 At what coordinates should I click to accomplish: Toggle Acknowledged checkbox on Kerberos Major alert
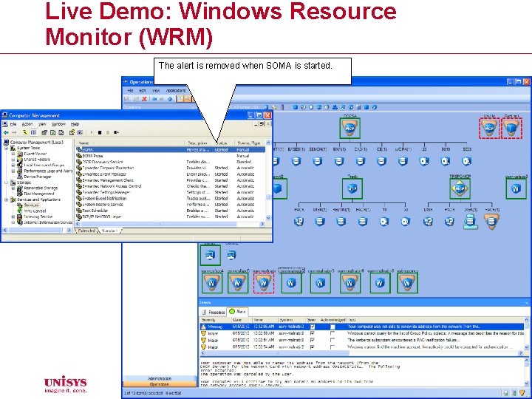tap(332, 341)
